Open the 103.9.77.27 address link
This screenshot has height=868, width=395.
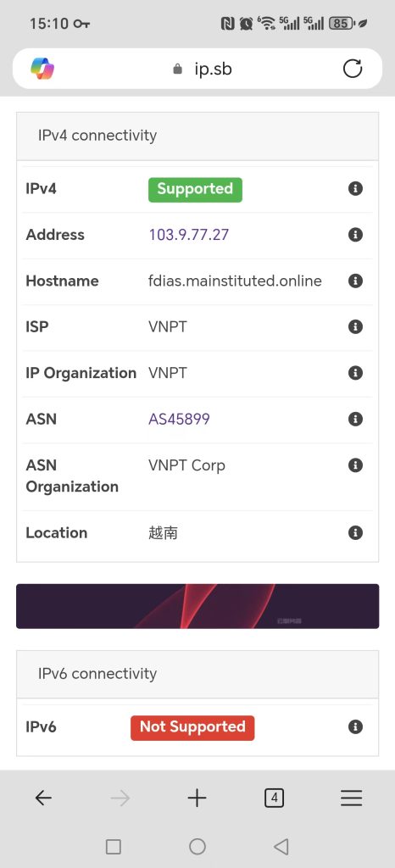189,235
